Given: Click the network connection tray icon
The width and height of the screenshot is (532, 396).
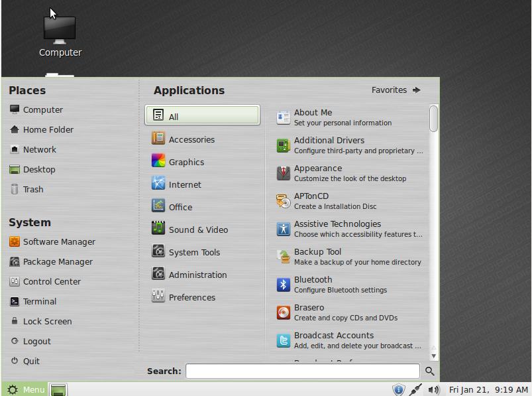Looking at the screenshot, I should (415, 389).
